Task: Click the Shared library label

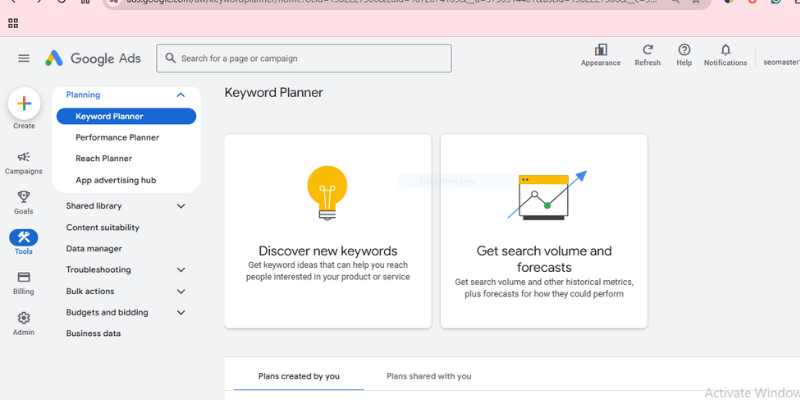Action: pos(94,206)
